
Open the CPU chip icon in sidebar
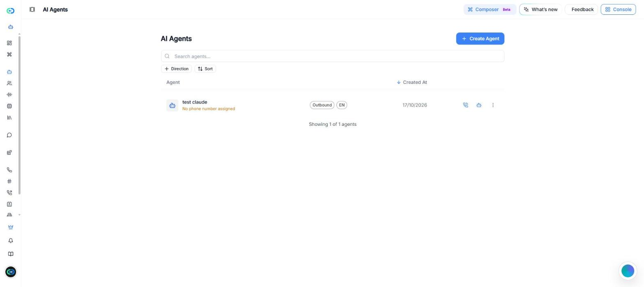(9, 106)
